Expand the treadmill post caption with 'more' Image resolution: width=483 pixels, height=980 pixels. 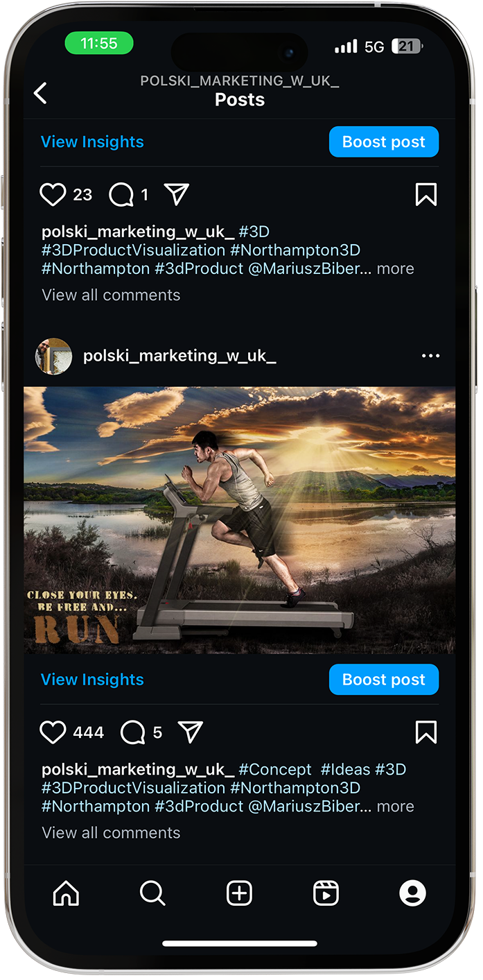point(395,807)
